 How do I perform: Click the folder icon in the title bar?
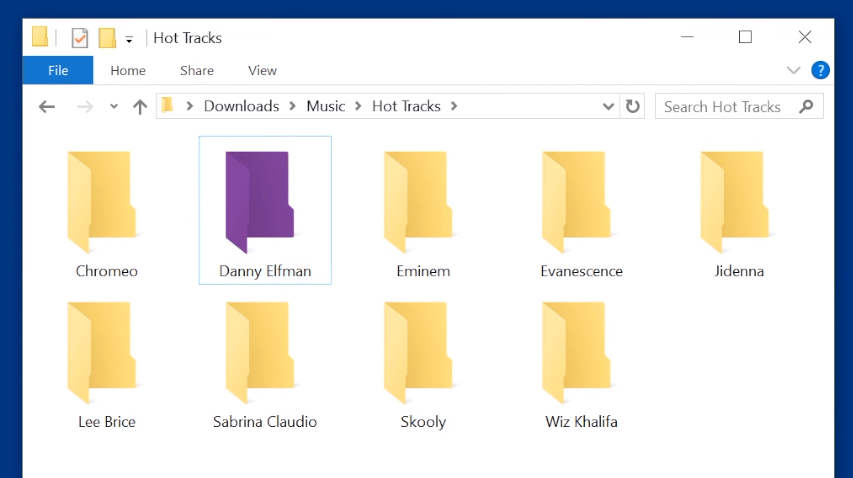click(x=40, y=37)
